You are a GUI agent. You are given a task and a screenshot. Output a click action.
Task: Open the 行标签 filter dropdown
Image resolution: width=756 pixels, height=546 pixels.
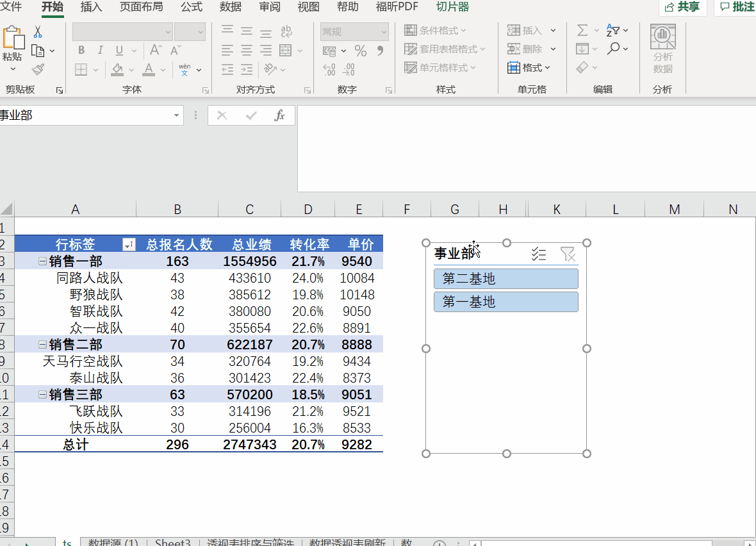coord(129,245)
